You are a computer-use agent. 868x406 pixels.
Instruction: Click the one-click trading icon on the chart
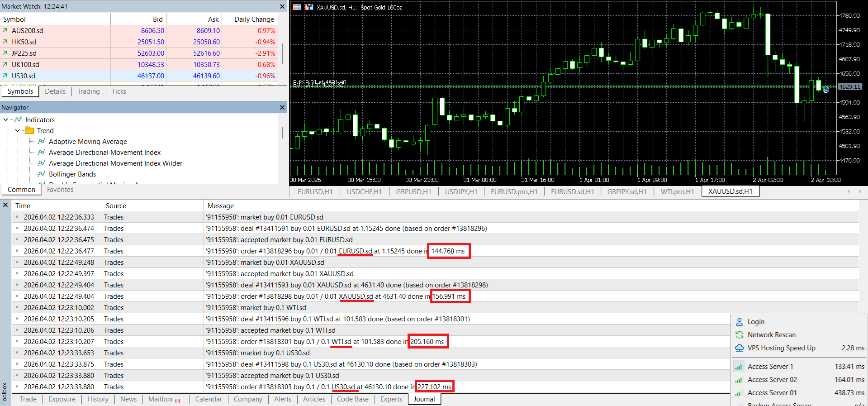coord(309,7)
